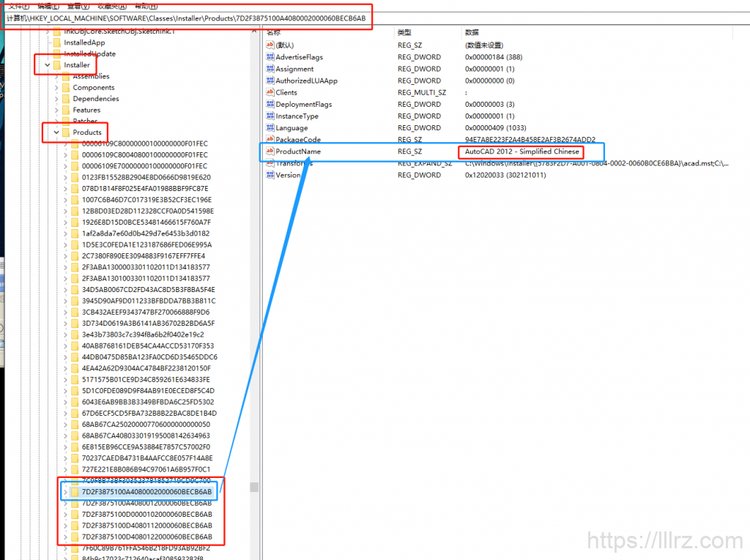Click the 数据 column header

pyautogui.click(x=472, y=33)
